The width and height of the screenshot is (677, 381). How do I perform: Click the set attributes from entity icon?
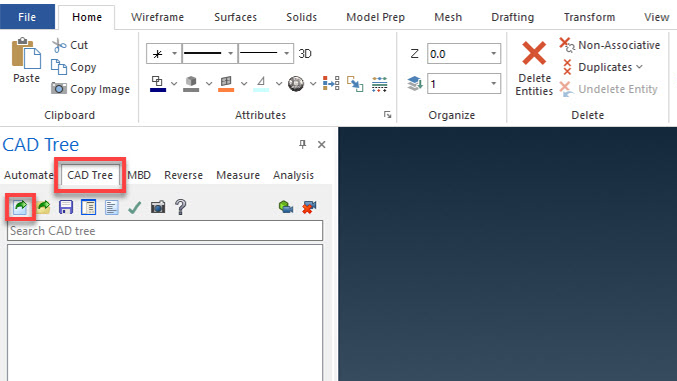coord(331,83)
